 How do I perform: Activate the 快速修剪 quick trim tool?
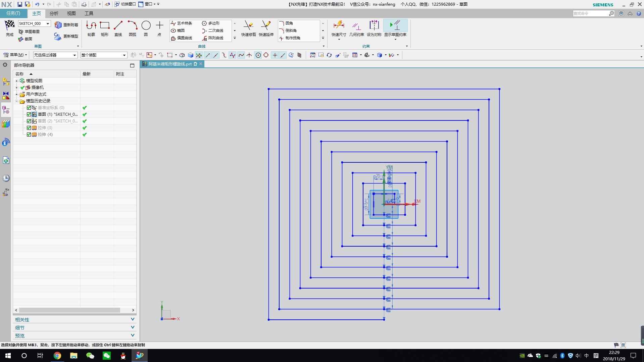coord(248,28)
